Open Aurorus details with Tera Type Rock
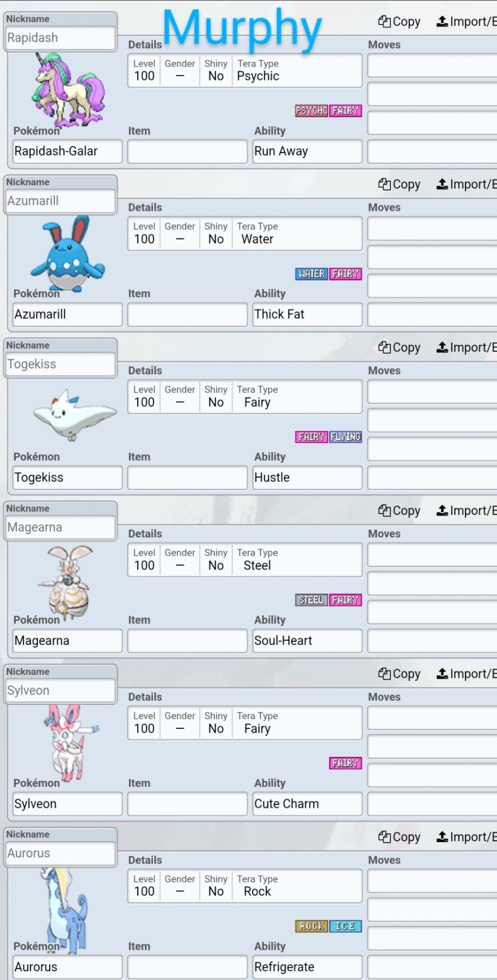The width and height of the screenshot is (497, 980). [x=245, y=887]
